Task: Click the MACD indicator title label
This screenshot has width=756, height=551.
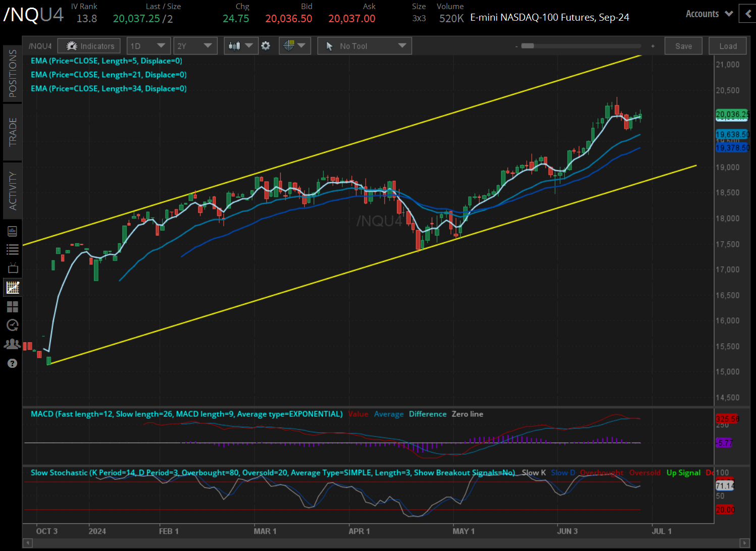Action: pos(187,414)
